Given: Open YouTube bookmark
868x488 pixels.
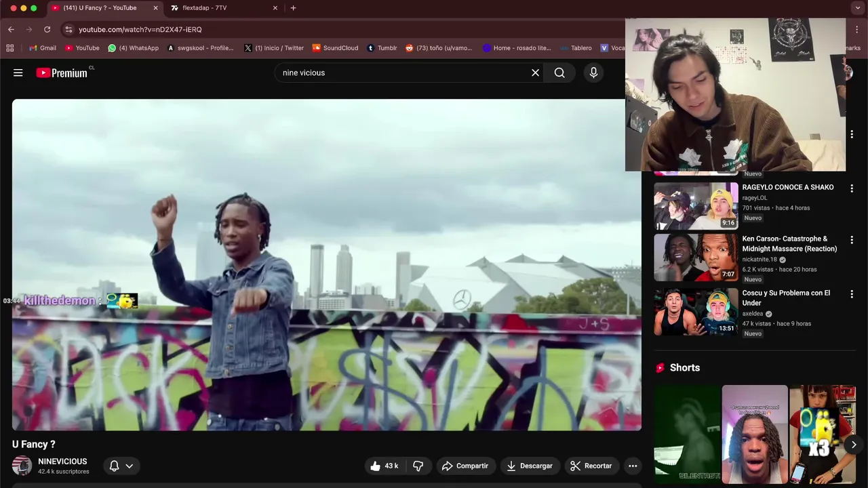Looking at the screenshot, I should (x=82, y=48).
